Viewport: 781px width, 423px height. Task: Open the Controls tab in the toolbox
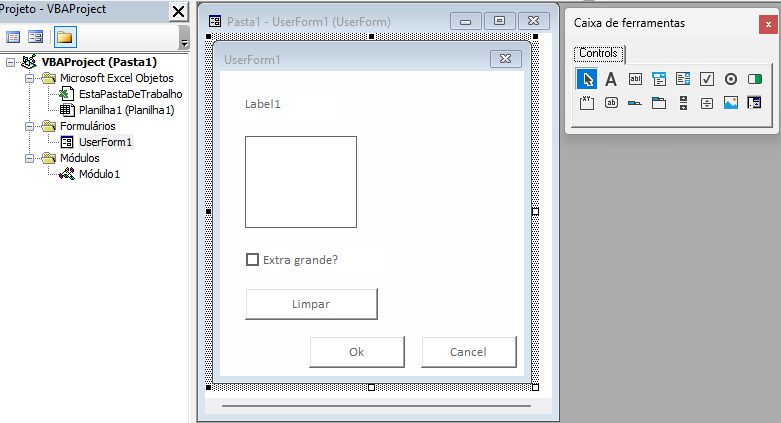tap(598, 53)
